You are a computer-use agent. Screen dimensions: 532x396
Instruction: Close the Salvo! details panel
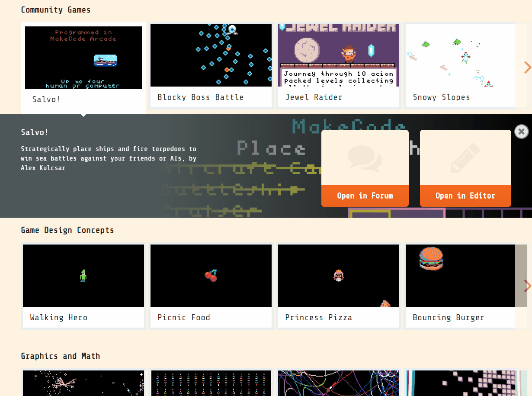(521, 131)
